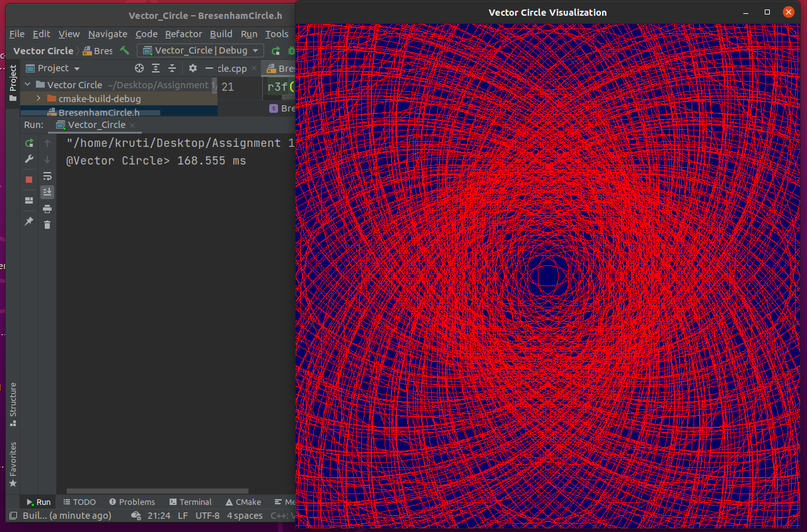Open the Edit menu
The height and width of the screenshot is (532, 807).
(42, 34)
